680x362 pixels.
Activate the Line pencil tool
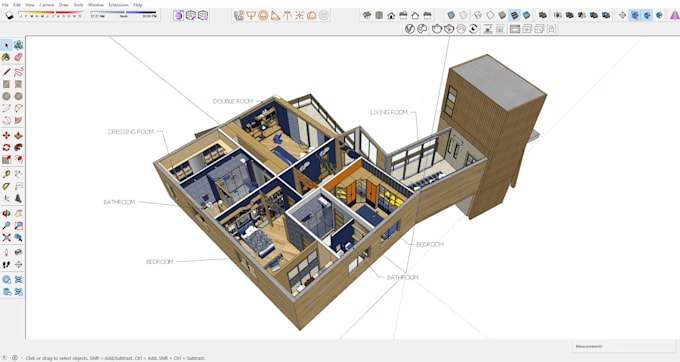pos(6,72)
